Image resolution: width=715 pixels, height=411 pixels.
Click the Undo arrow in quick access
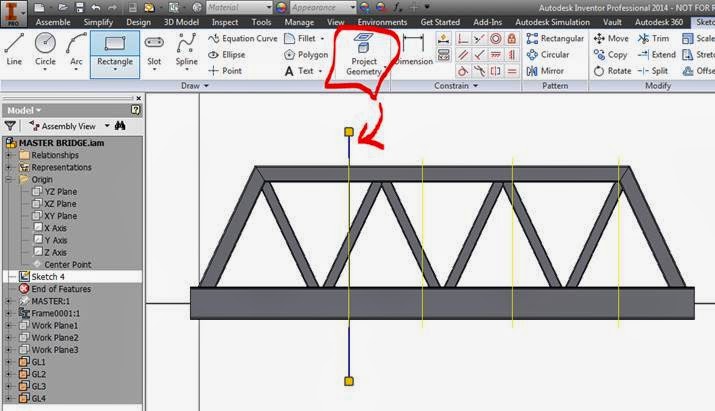pos(96,7)
